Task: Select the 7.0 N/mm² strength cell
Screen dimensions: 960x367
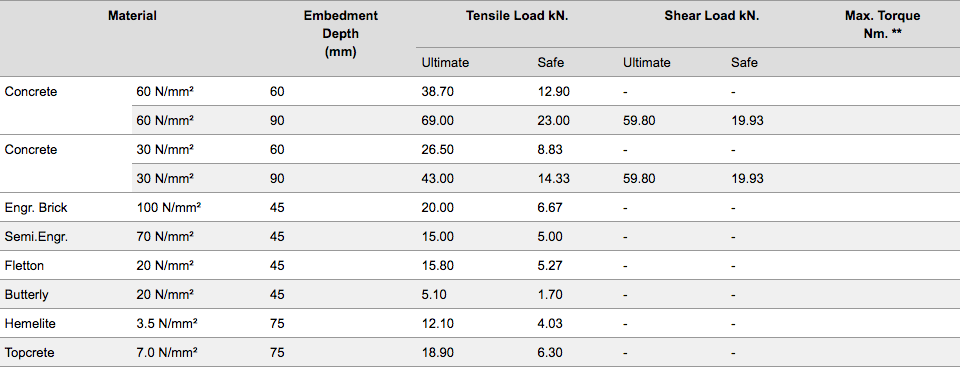Action: 166,353
